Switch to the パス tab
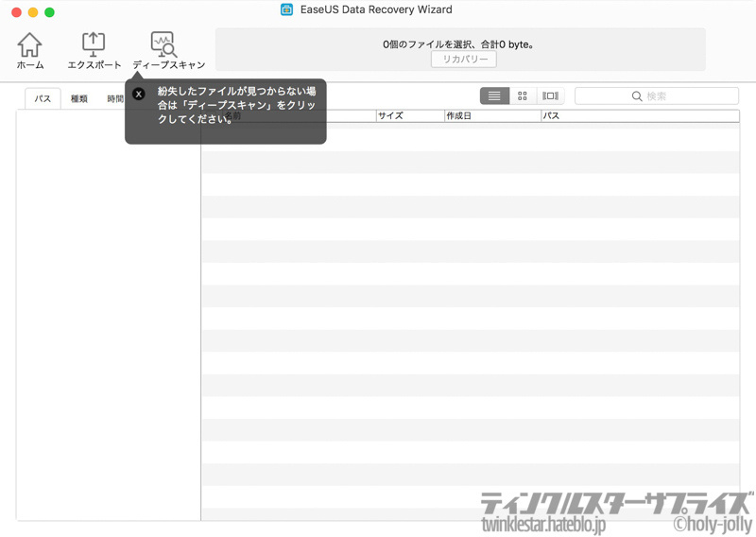The image size is (756, 537). pyautogui.click(x=43, y=98)
